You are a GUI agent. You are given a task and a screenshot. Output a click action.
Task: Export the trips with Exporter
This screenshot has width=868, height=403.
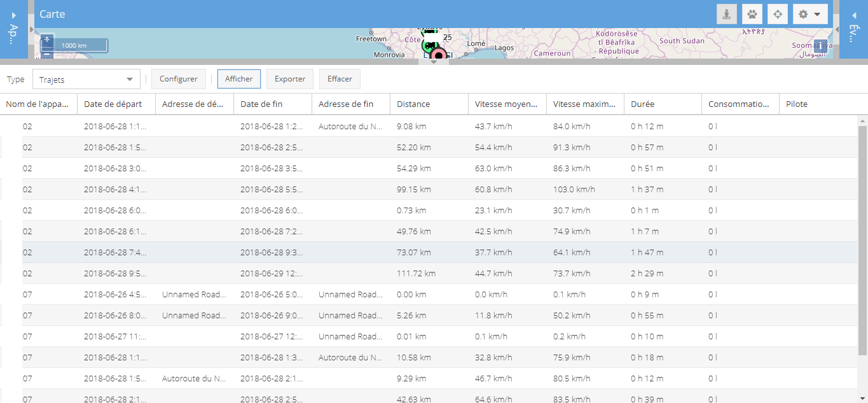click(289, 78)
